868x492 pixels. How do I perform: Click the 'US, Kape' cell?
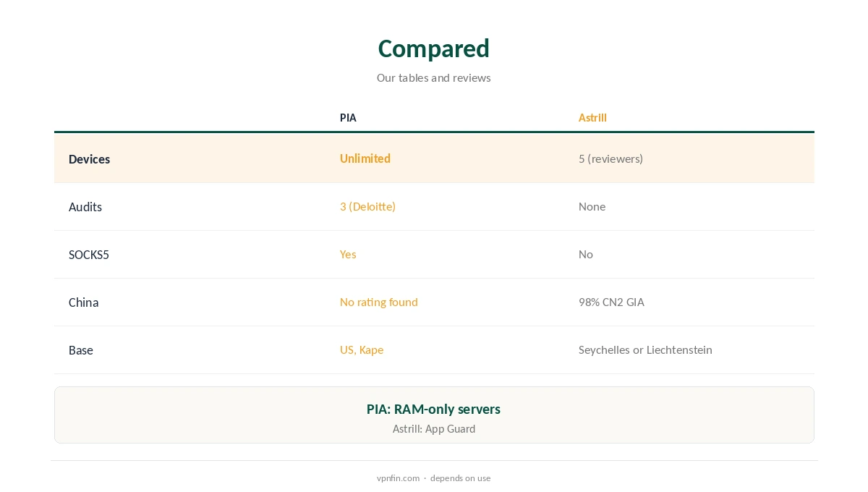pos(362,350)
